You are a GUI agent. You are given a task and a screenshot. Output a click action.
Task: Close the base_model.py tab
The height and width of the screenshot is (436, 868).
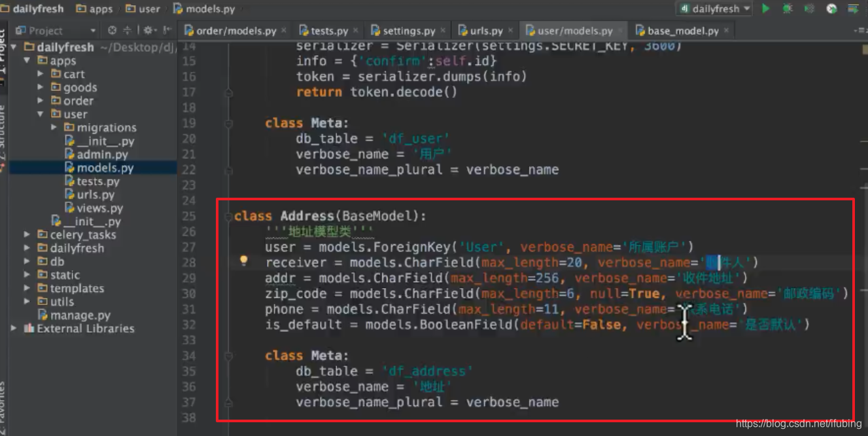[726, 31]
